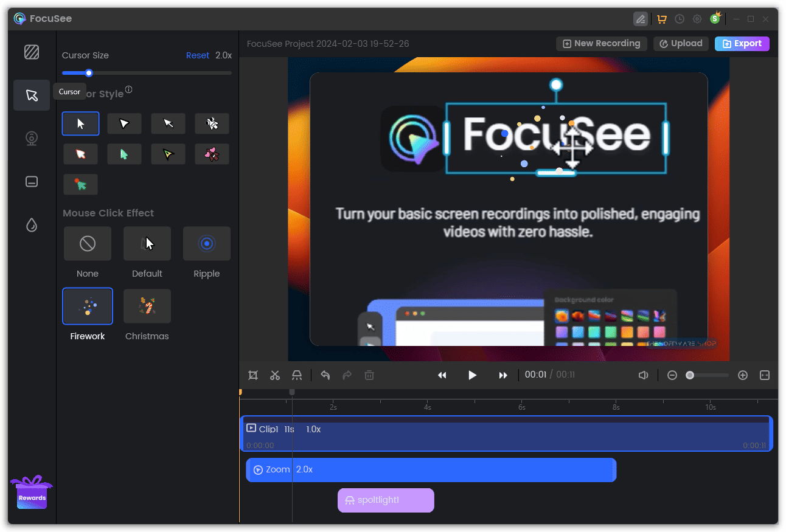Select the spotlight1 track block
Screen dimensions: 786x532
point(386,500)
